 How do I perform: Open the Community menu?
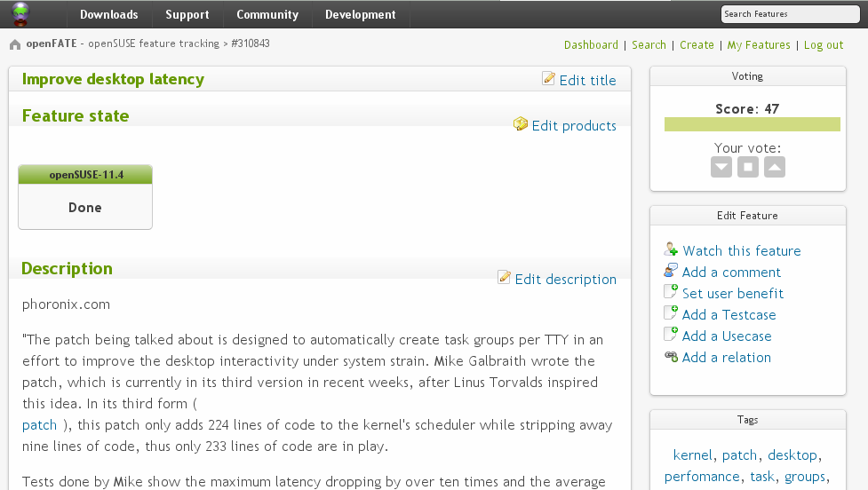267,14
